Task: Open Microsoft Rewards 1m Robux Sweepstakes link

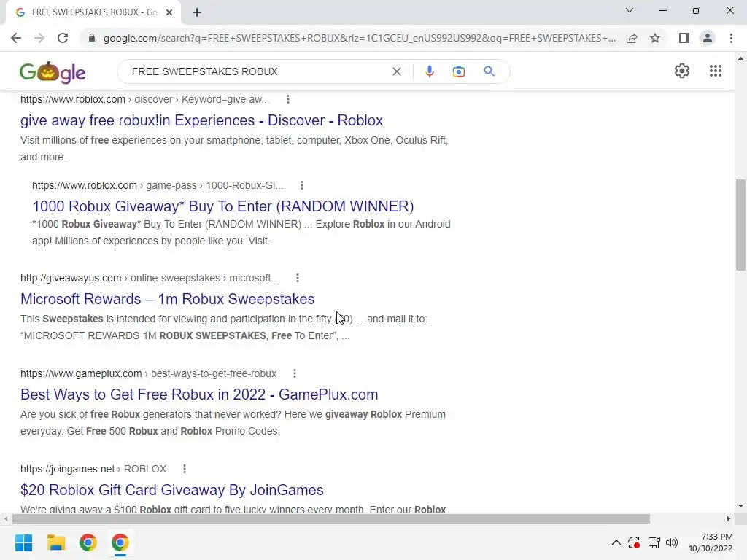Action: coord(168,299)
